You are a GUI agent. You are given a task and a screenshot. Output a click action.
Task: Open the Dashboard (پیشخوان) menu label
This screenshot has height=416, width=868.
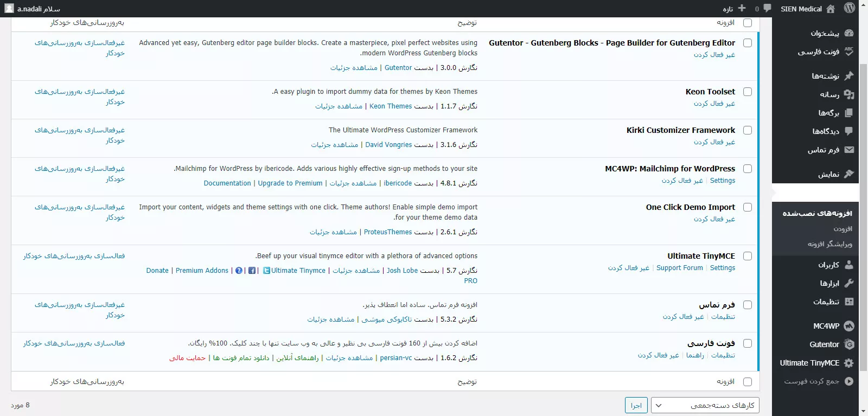point(825,33)
